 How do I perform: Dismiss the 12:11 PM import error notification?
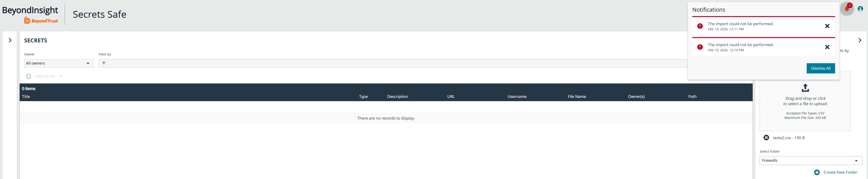827,26
